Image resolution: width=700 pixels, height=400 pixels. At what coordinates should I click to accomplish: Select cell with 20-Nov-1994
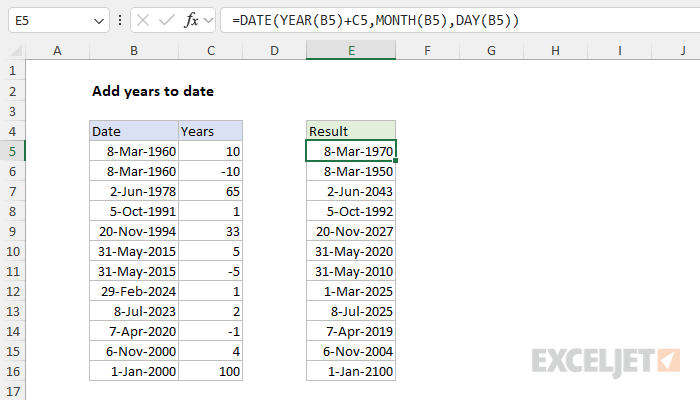pyautogui.click(x=134, y=231)
